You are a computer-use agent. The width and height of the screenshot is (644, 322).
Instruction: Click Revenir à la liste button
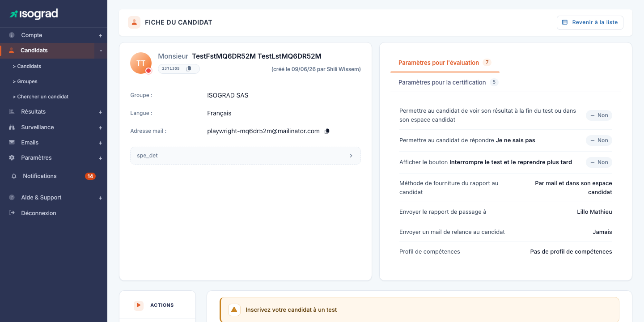pyautogui.click(x=590, y=22)
